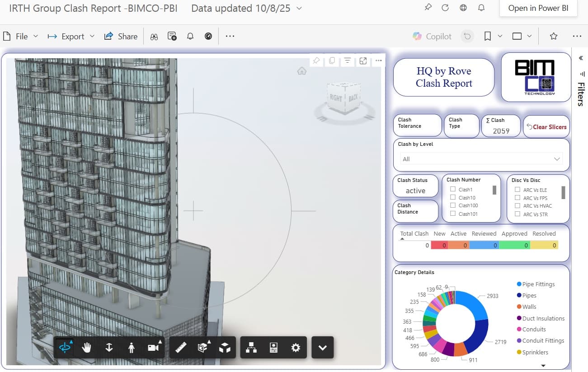Click the blue Reviewed status bar
Image resolution: width=588 pixels, height=372 pixels.
tap(484, 245)
